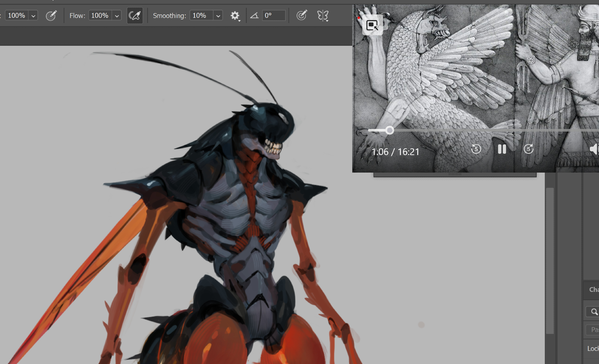Open symmetry paint butterfly options
This screenshot has height=364, width=599.
[x=323, y=16]
